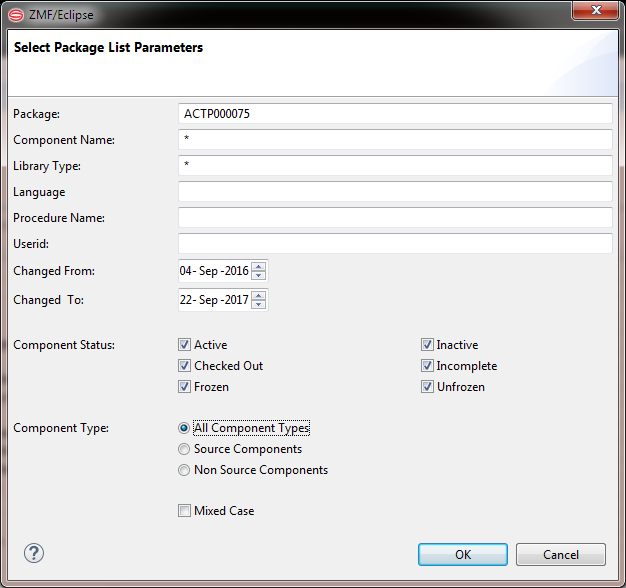Uncheck the Checked Out status checkbox
The height and width of the screenshot is (588, 626).
pyautogui.click(x=184, y=366)
